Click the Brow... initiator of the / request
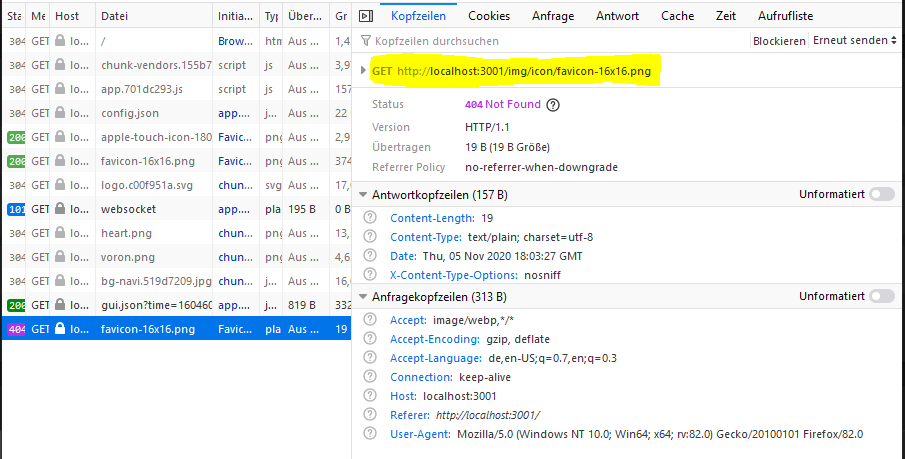905x459 pixels. [x=235, y=42]
